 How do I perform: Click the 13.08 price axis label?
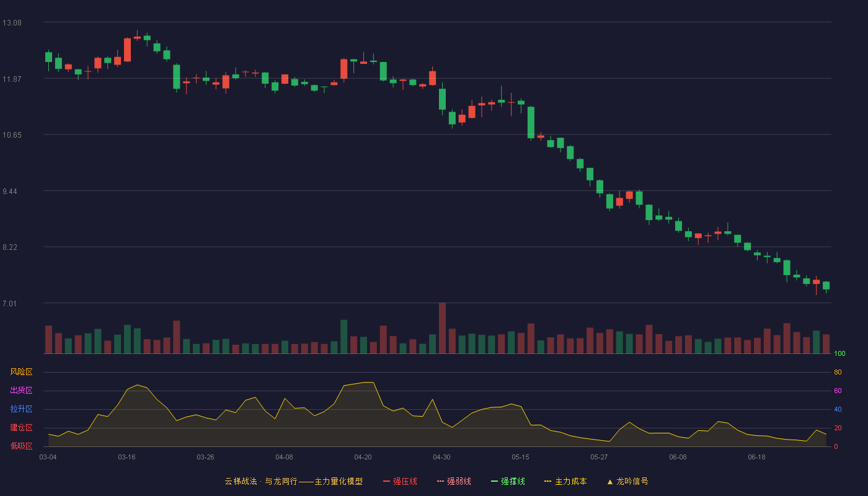coord(12,23)
